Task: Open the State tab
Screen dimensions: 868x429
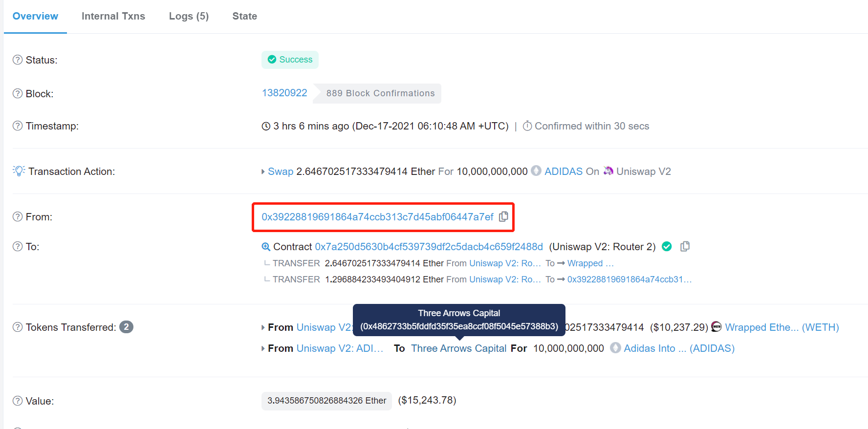Action: tap(244, 16)
